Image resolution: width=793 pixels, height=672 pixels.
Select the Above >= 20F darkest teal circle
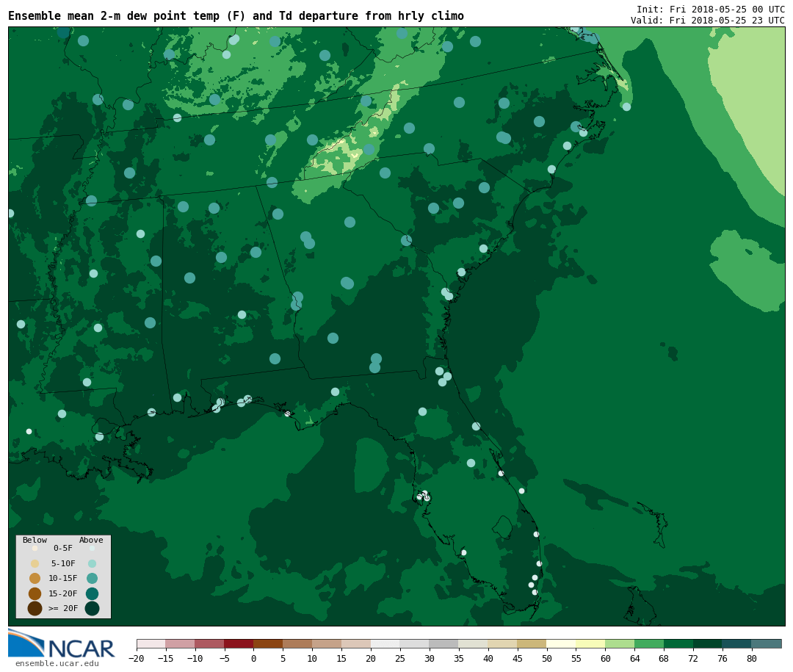pos(92,608)
